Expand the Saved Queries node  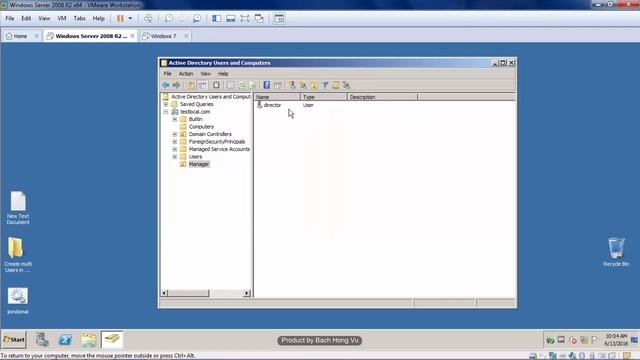[166, 104]
